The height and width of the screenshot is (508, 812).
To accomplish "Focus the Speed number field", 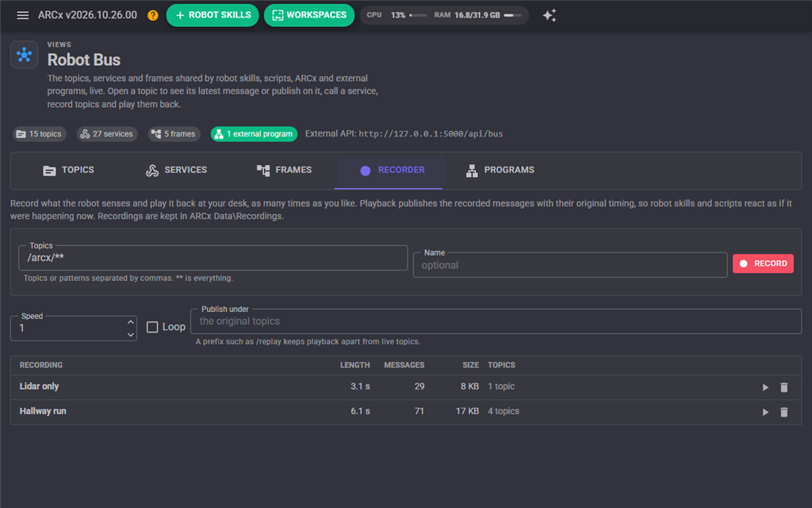I will 74,328.
